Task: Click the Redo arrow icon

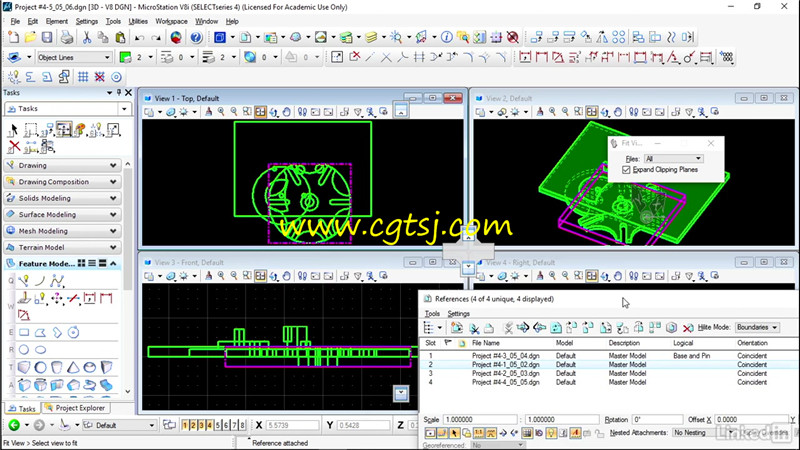Action: (x=156, y=37)
